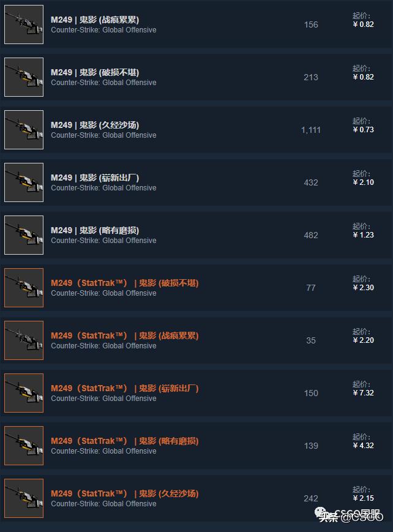Select the M249 鬼影 (崭新出厂) weapon thumbnail
This screenshot has width=393, height=532.
click(24, 182)
